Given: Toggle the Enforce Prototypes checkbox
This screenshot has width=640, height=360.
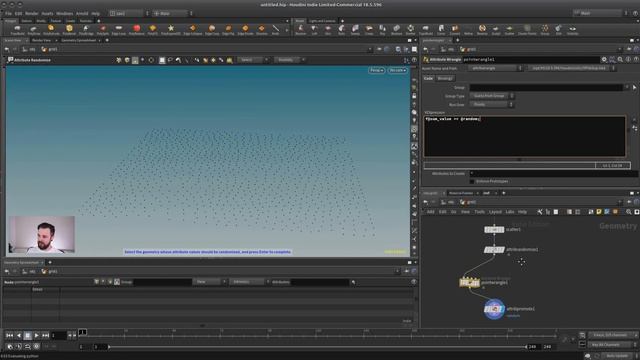Looking at the screenshot, I should (x=472, y=181).
